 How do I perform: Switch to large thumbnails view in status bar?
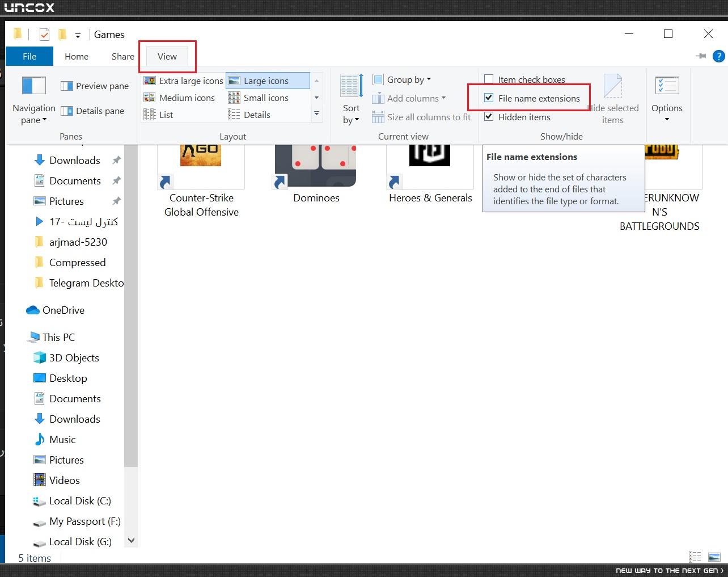714,557
